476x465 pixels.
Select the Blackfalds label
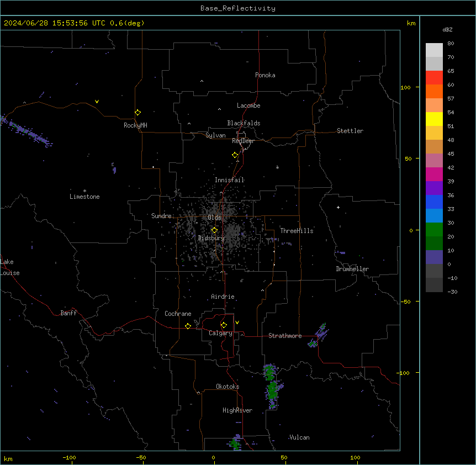click(x=244, y=123)
